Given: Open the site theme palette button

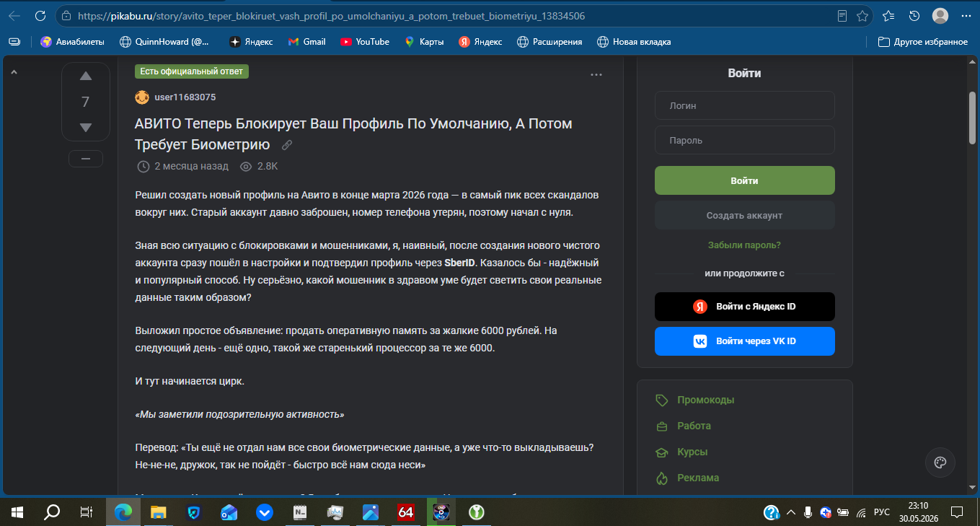Looking at the screenshot, I should click(940, 463).
